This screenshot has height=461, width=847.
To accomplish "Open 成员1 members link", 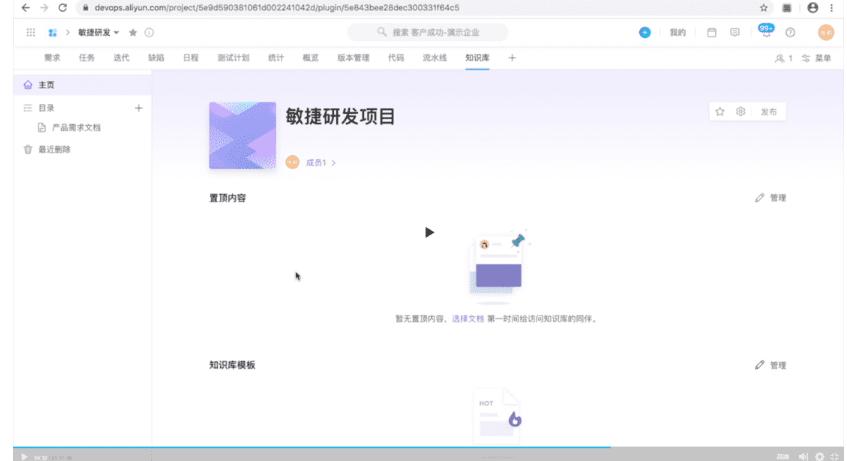I will pyautogui.click(x=320, y=162).
